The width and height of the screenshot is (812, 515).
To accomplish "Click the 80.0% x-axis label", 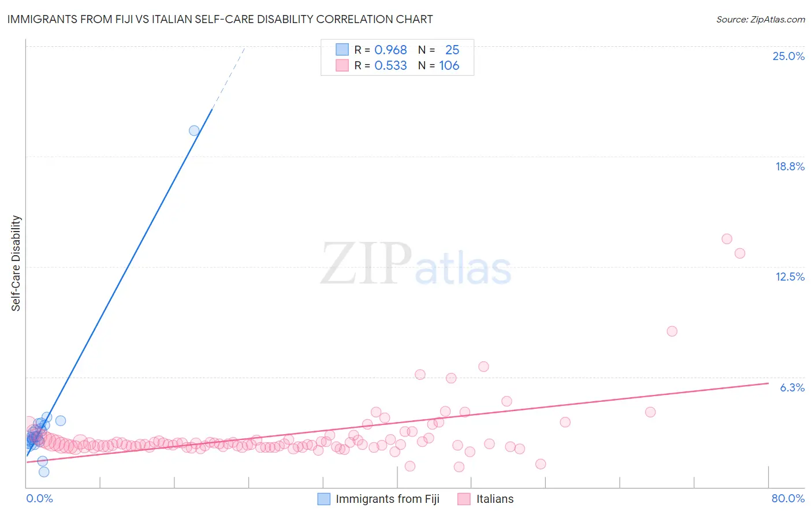I will 788,498.
